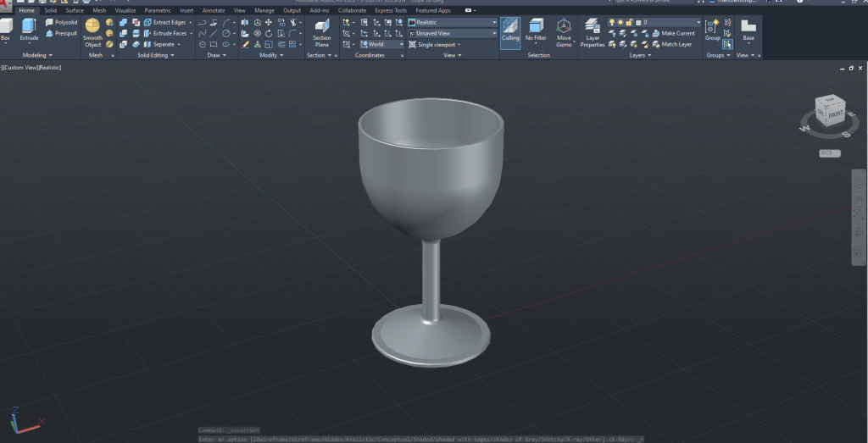Click the Group objects icon

coord(713,30)
